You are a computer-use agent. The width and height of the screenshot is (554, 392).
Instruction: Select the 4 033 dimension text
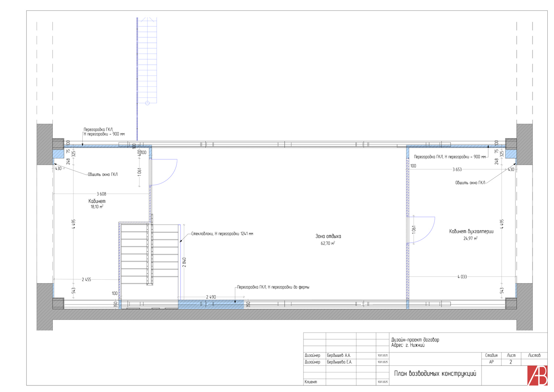point(462,277)
